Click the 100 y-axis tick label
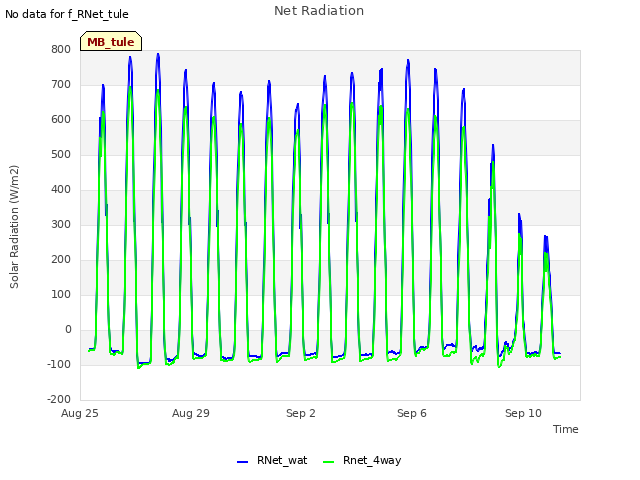The image size is (640, 480). [x=61, y=294]
